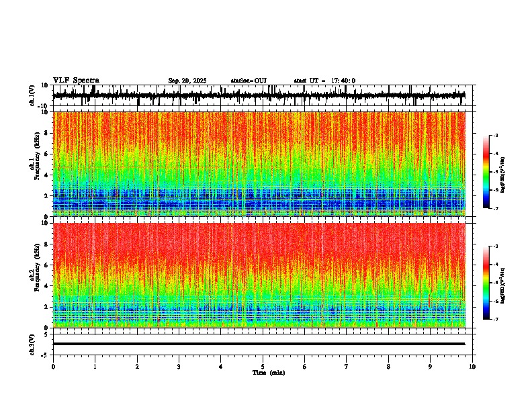Click the ch.1 color scale log(PSD) unit label
The image size is (532, 411).
coord(503,175)
